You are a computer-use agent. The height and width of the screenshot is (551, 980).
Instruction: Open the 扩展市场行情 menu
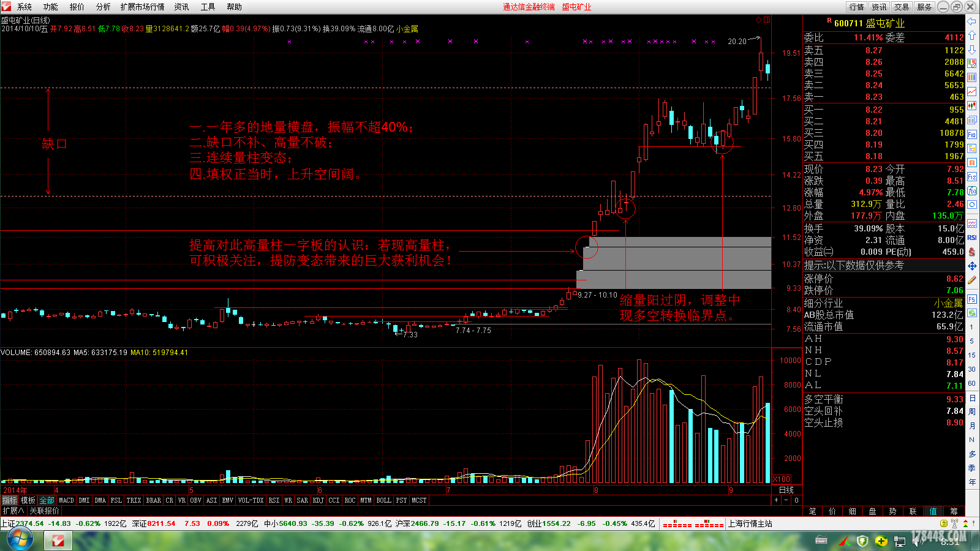tap(143, 7)
